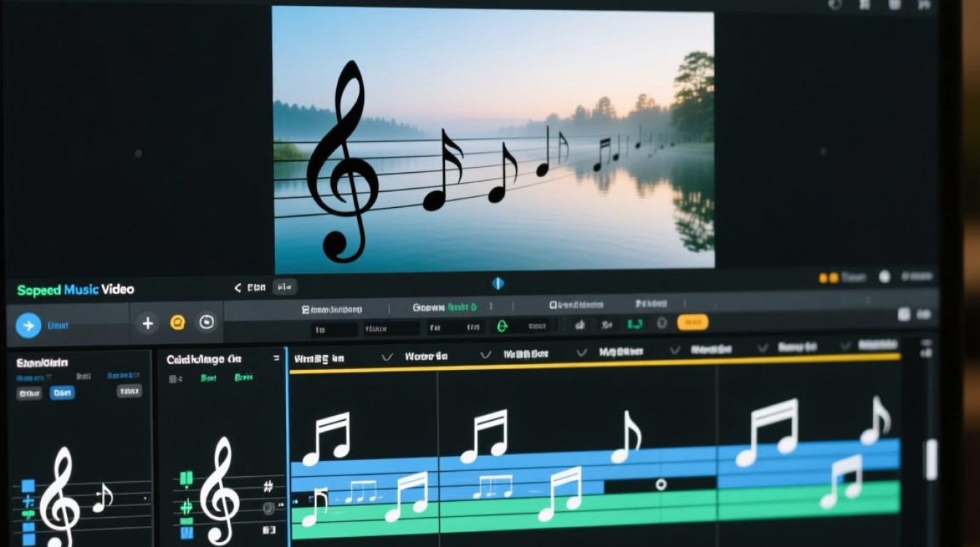The image size is (980, 547).
Task: Expand the fifth timeline column chevron
Action: (762, 348)
